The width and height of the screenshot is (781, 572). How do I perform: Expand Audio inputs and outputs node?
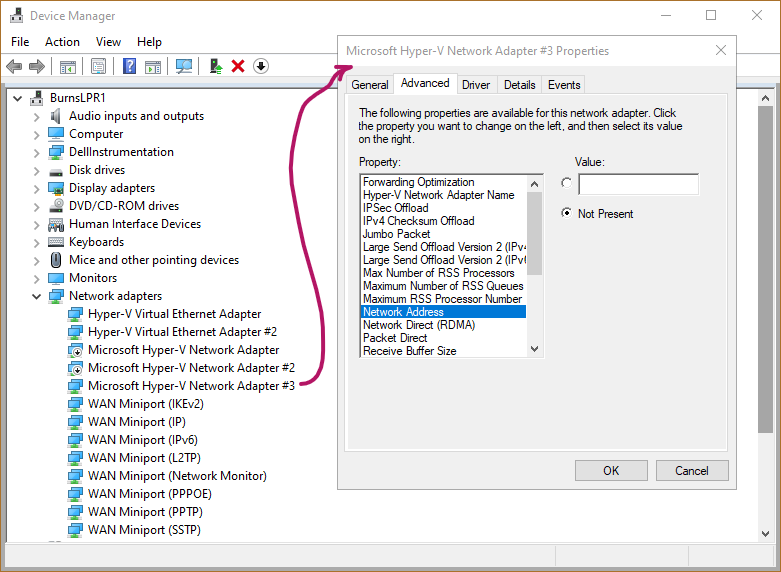(36, 117)
